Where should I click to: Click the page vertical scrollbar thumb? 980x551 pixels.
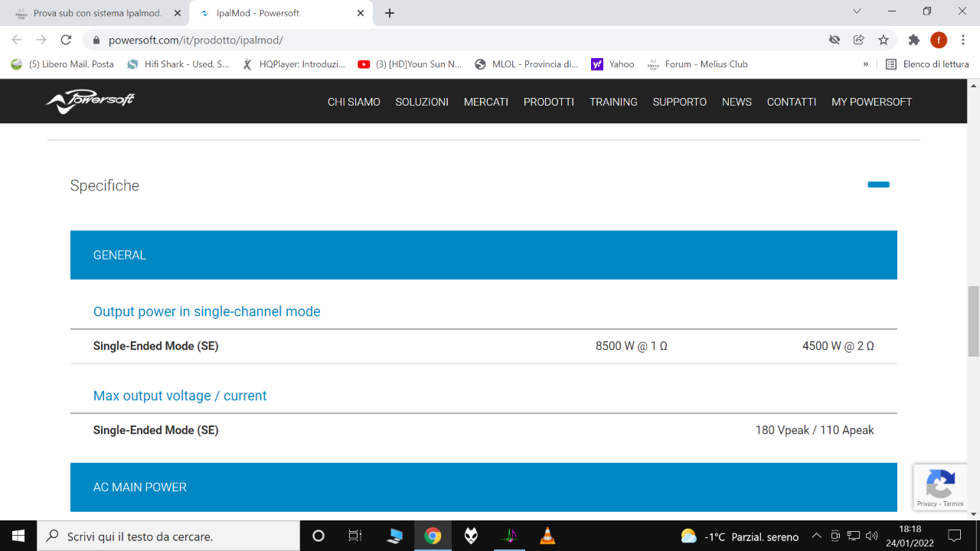tap(973, 321)
